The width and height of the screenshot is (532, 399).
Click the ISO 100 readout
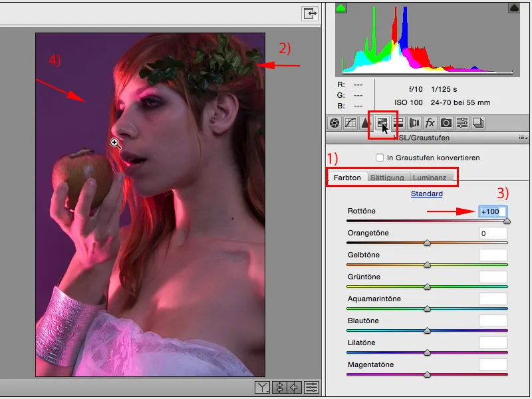[408, 102]
